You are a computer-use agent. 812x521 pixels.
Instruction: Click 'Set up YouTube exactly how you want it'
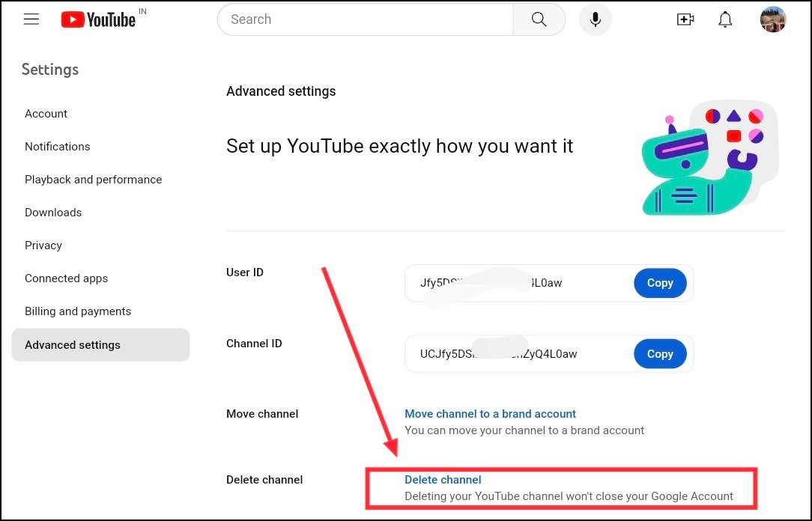pos(399,146)
